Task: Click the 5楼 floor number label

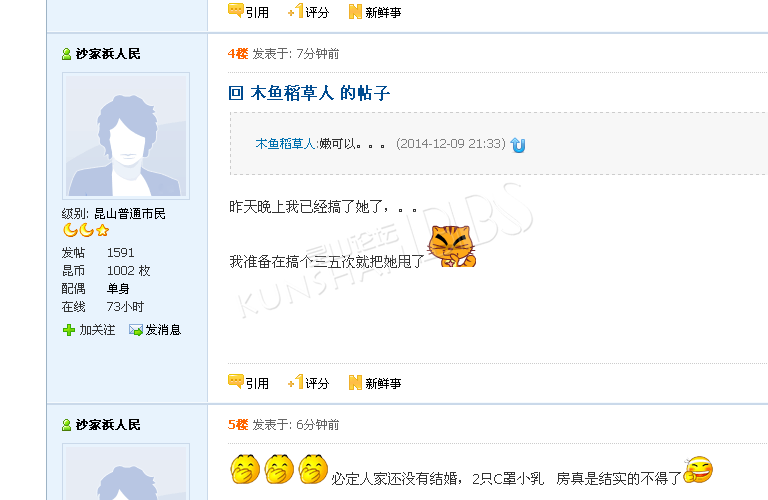Action: [238, 425]
